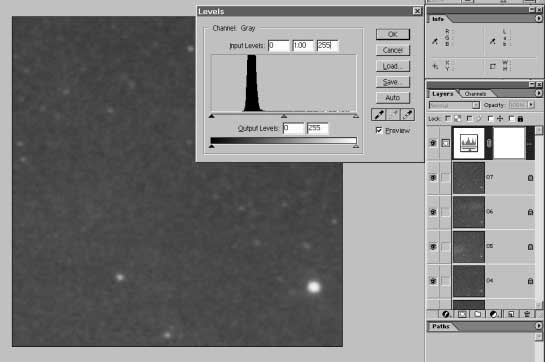Select the gray point eyedropper
The height and width of the screenshot is (362, 545).
click(393, 114)
